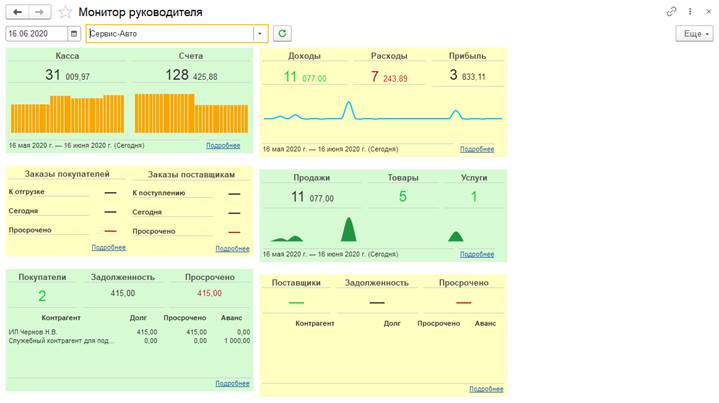
Task: Click the forward navigation arrow
Action: coord(39,12)
